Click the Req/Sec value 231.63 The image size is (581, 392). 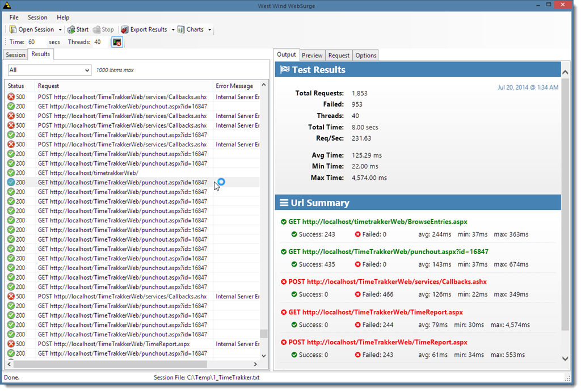click(x=361, y=138)
